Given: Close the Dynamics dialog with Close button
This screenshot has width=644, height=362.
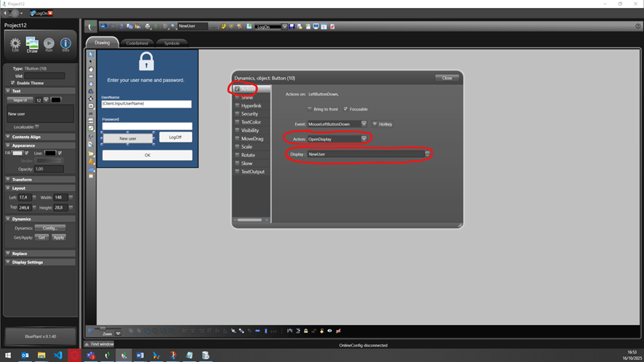Looking at the screenshot, I should [447, 78].
